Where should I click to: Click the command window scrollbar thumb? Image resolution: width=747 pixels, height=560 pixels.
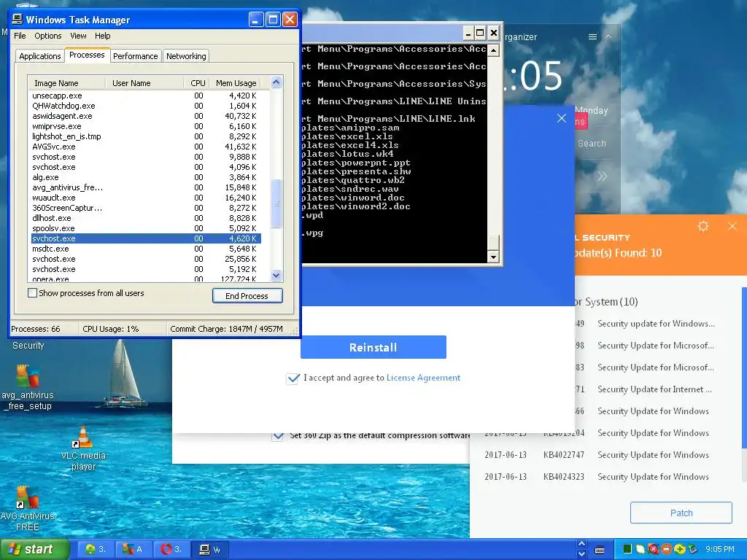[x=494, y=242]
